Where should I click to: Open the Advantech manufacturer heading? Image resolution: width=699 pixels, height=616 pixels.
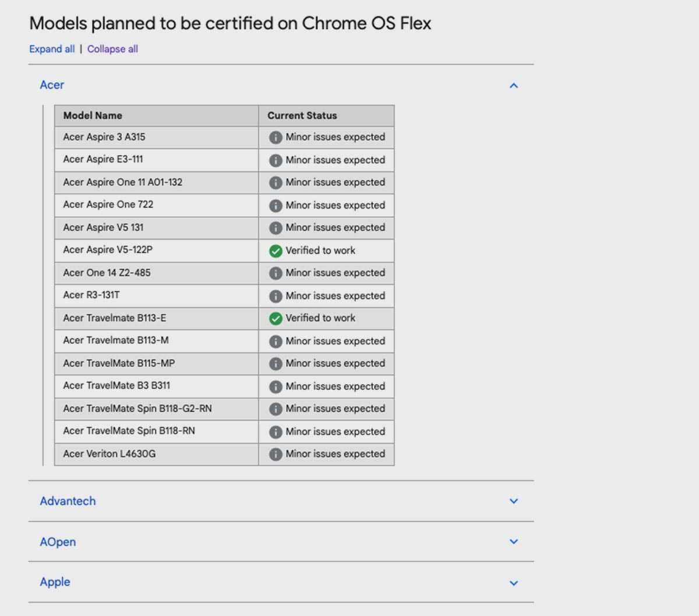(68, 501)
